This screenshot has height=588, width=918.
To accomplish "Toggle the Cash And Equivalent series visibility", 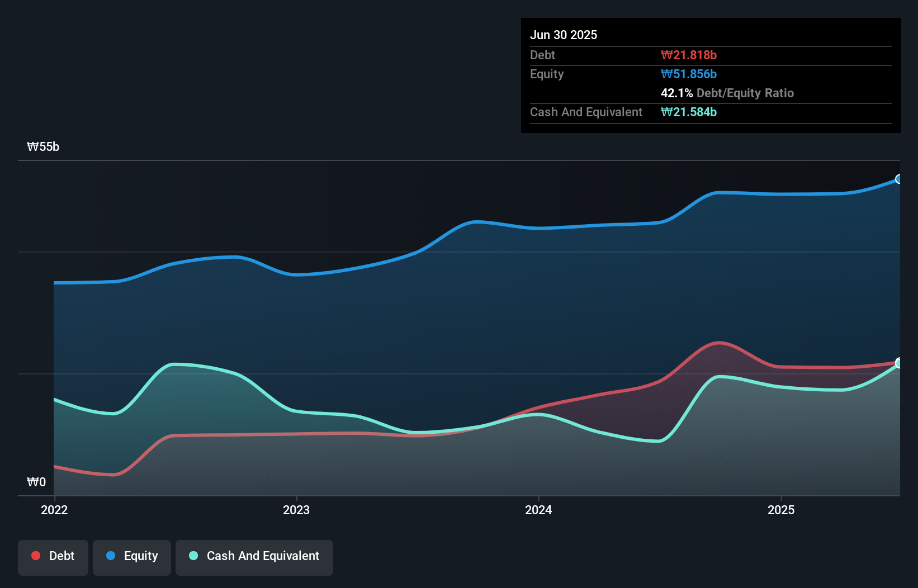I will coord(254,556).
